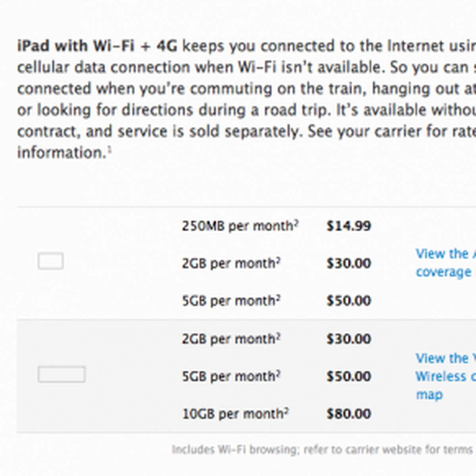Select the $50.00 price in white section
476x476 pixels.
pyautogui.click(x=349, y=301)
